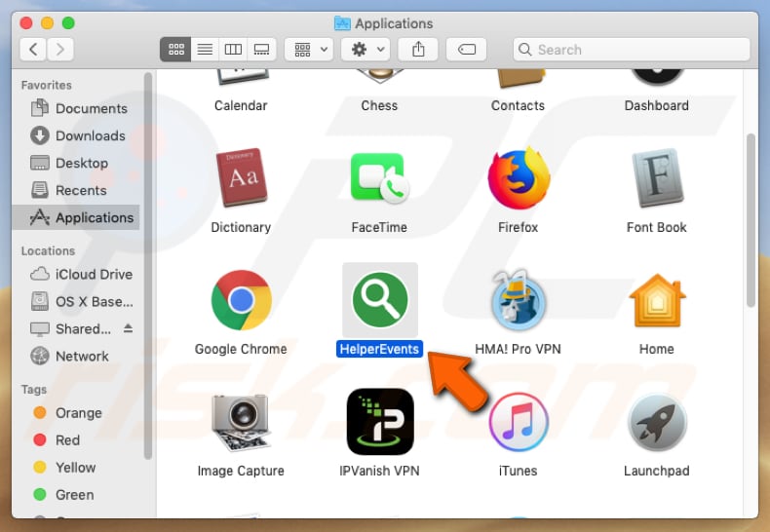Switch to gallery view
Viewport: 770px width, 532px height.
[x=262, y=49]
